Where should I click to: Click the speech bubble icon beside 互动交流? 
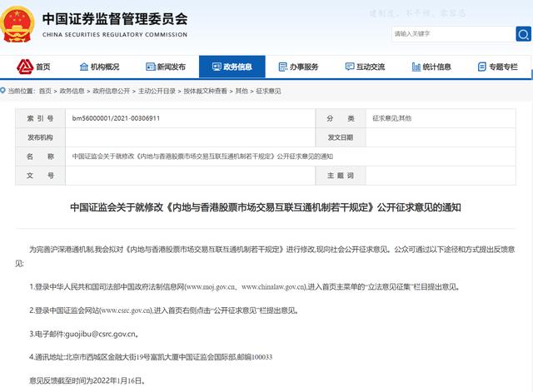click(x=350, y=67)
